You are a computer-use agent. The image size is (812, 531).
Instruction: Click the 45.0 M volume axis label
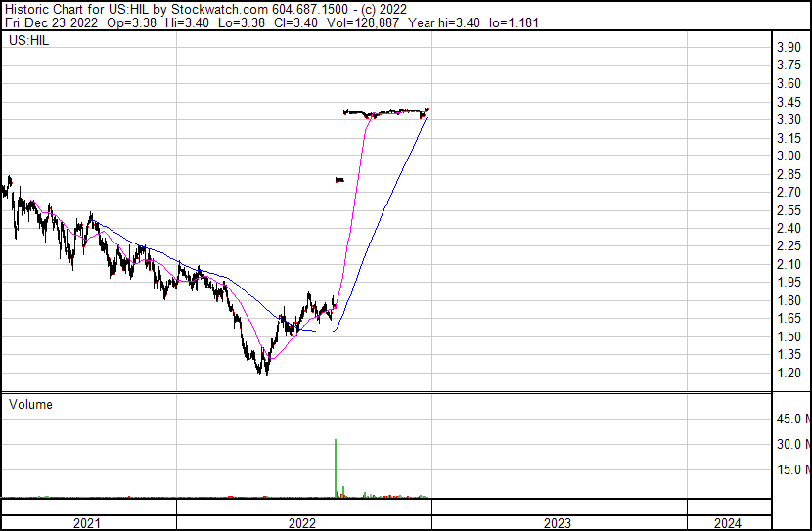[793, 419]
